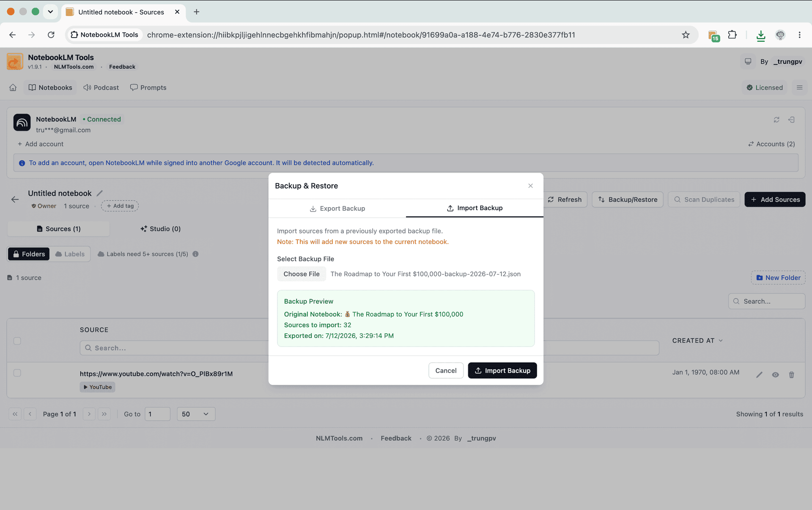This screenshot has width=812, height=510.
Task: Click the YouTube tag badge
Action: click(97, 387)
